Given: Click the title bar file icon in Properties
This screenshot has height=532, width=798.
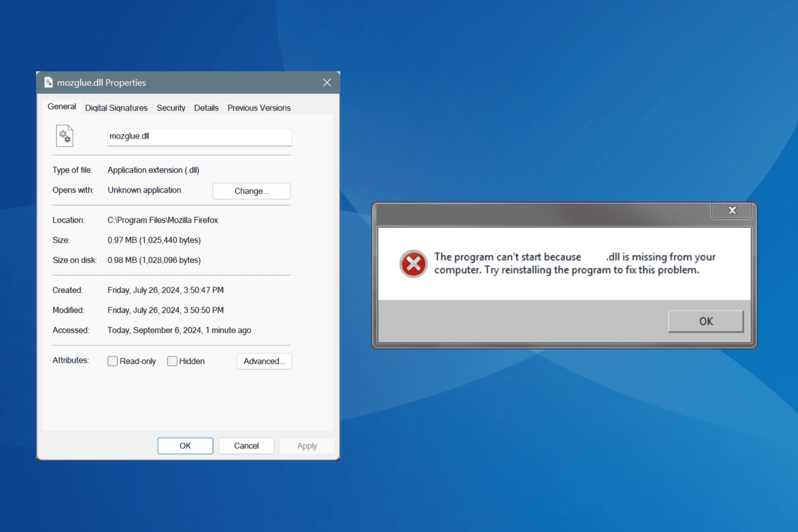Looking at the screenshot, I should 49,83.
